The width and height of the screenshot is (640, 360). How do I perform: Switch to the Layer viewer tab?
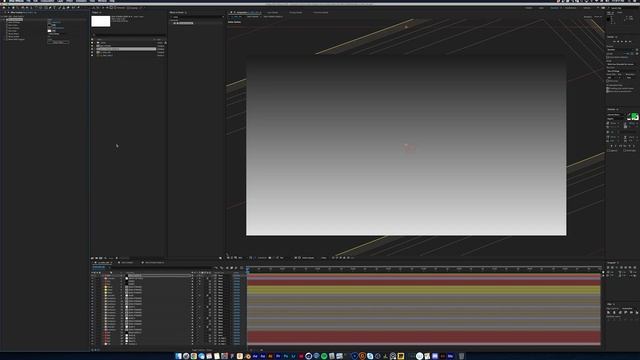pos(273,13)
